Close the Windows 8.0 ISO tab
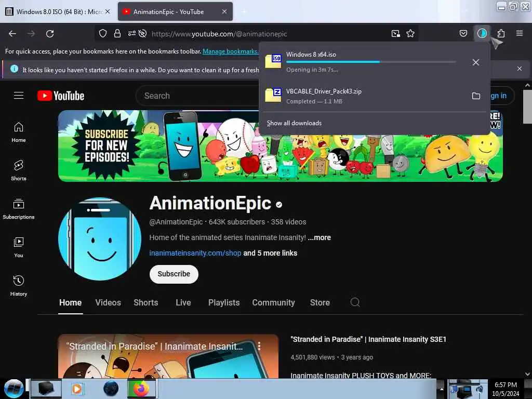This screenshot has height=399, width=532. point(108,11)
